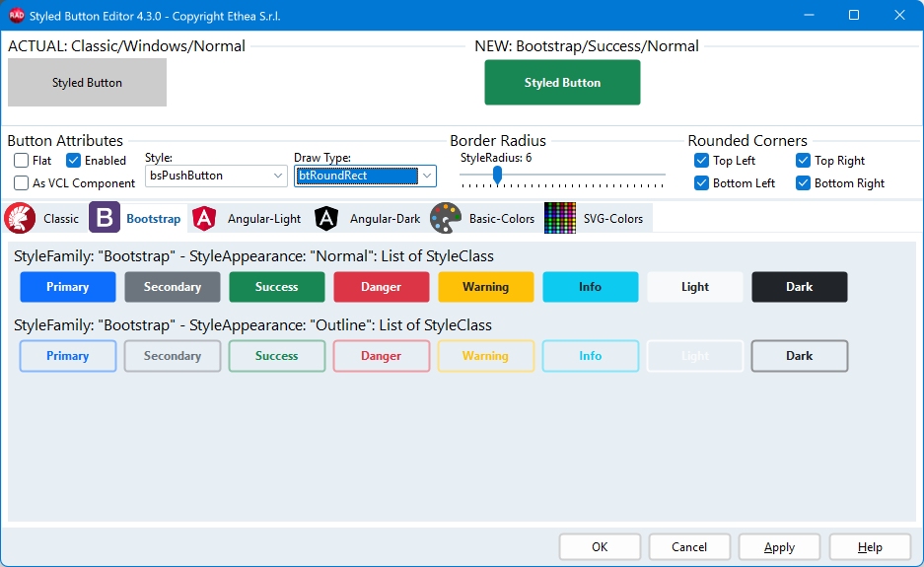Click the black Angular-Dark shield icon
The height and width of the screenshot is (567, 924).
pyautogui.click(x=325, y=218)
